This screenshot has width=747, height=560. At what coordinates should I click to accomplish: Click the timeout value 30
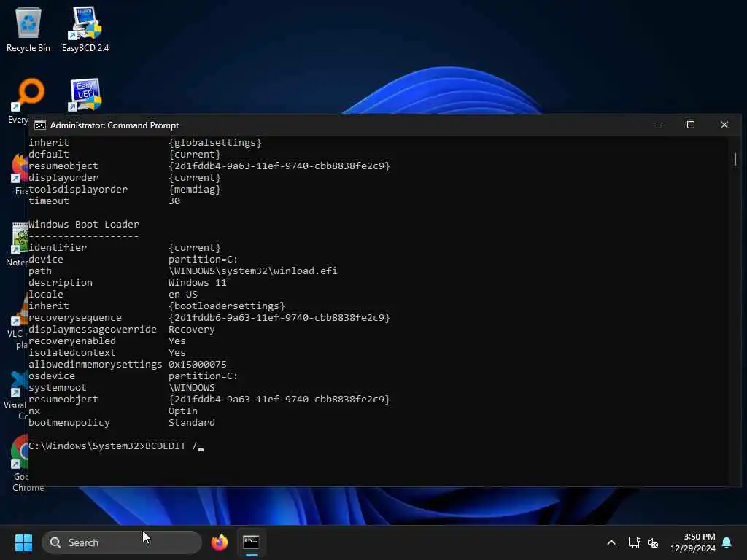[x=174, y=201]
